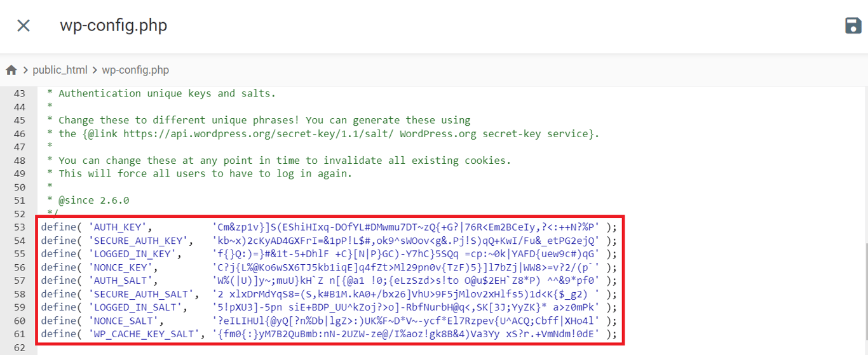
Task: Click the wp-config.php title text
Action: click(x=114, y=25)
